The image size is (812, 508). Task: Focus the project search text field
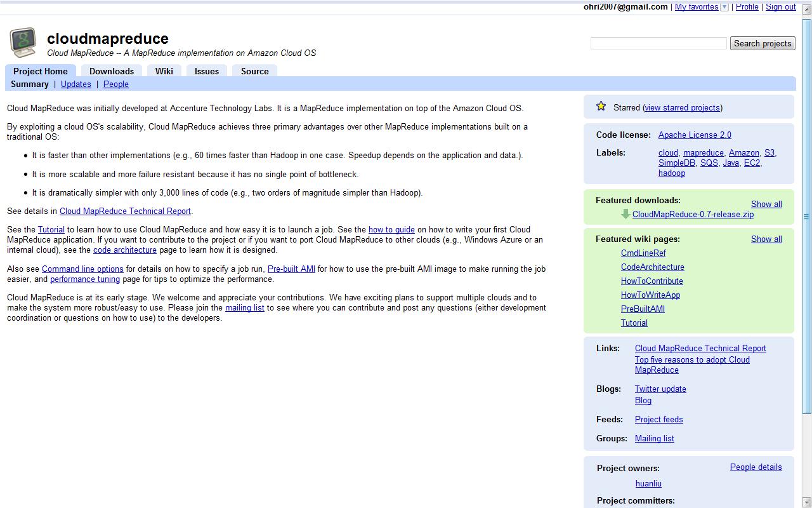658,43
